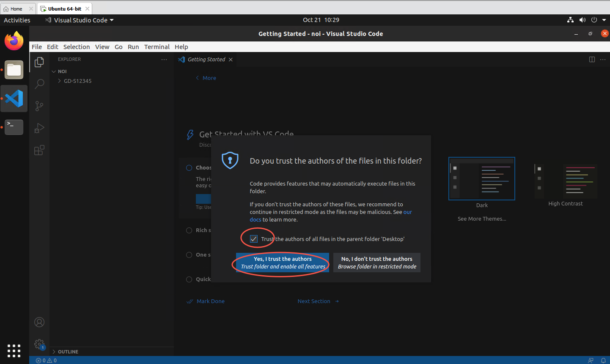The image size is (610, 364).
Task: Open Run and Debug view
Action: 39,128
